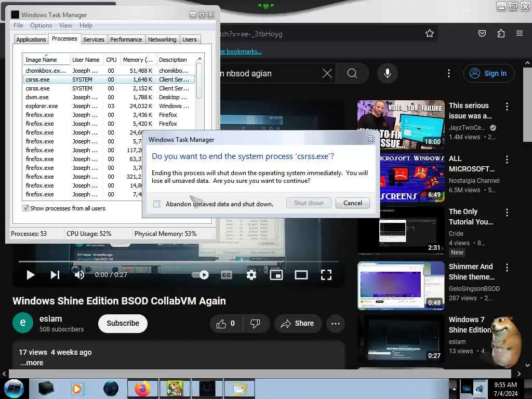This screenshot has height=399, width=532.
Task: Open Firefox Pocket save icon
Action: [x=482, y=33]
